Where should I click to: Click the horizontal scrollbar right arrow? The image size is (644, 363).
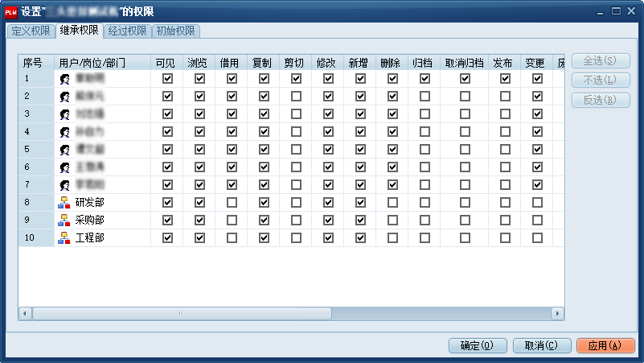pos(557,313)
